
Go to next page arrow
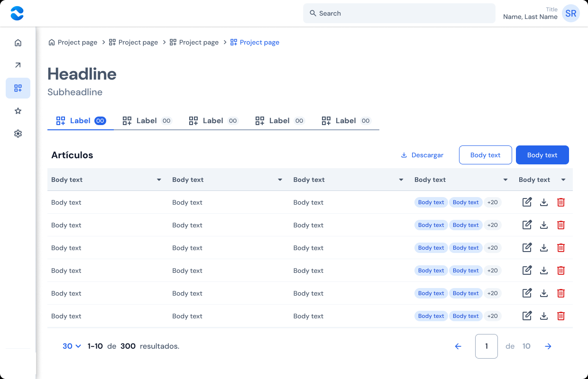click(x=548, y=346)
